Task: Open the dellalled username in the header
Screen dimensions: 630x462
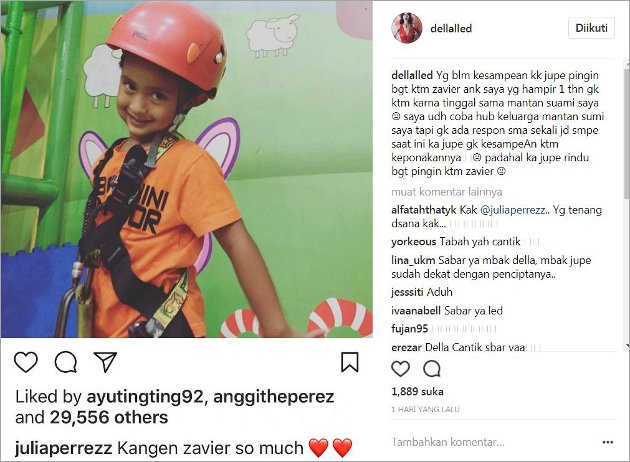Action: click(451, 29)
